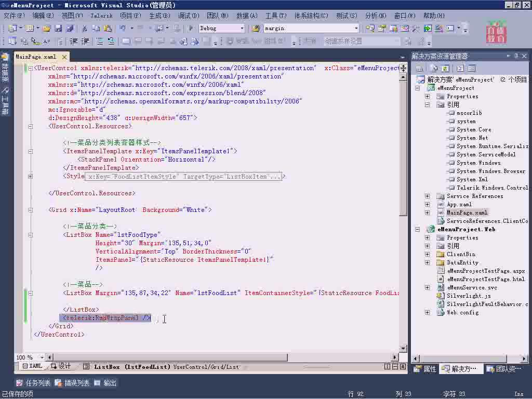Select eMenuProjectTestPage.aspx in Solution Explorer
The image size is (532, 399).
486,271
